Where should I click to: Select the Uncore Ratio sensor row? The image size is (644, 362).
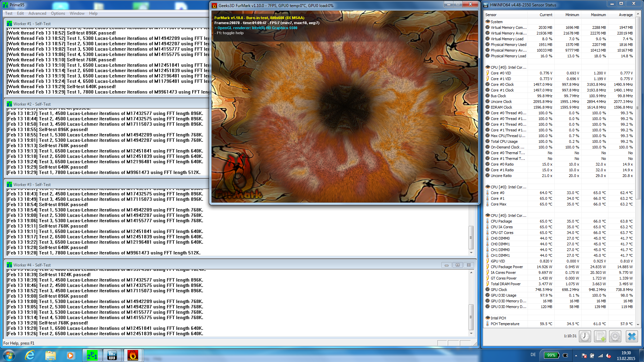click(559, 176)
